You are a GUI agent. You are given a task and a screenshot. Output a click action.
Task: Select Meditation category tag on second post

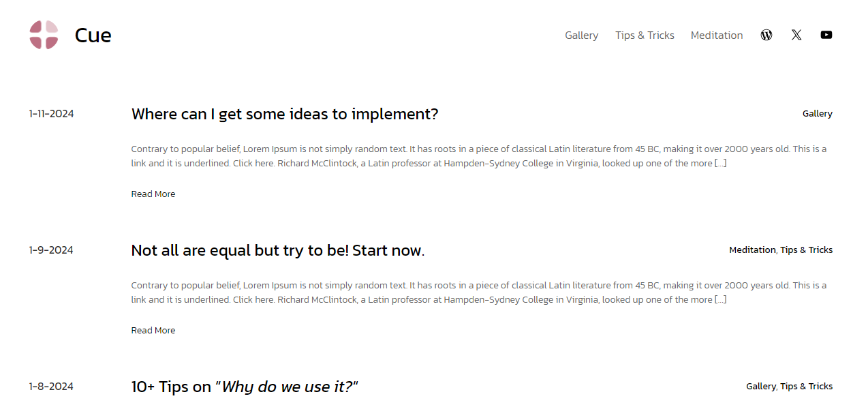(x=752, y=250)
